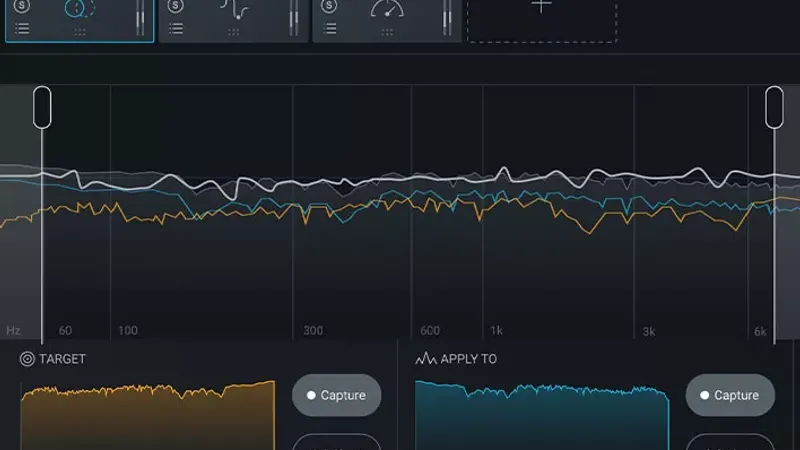Open the second module's preset list

pyautogui.click(x=176, y=30)
